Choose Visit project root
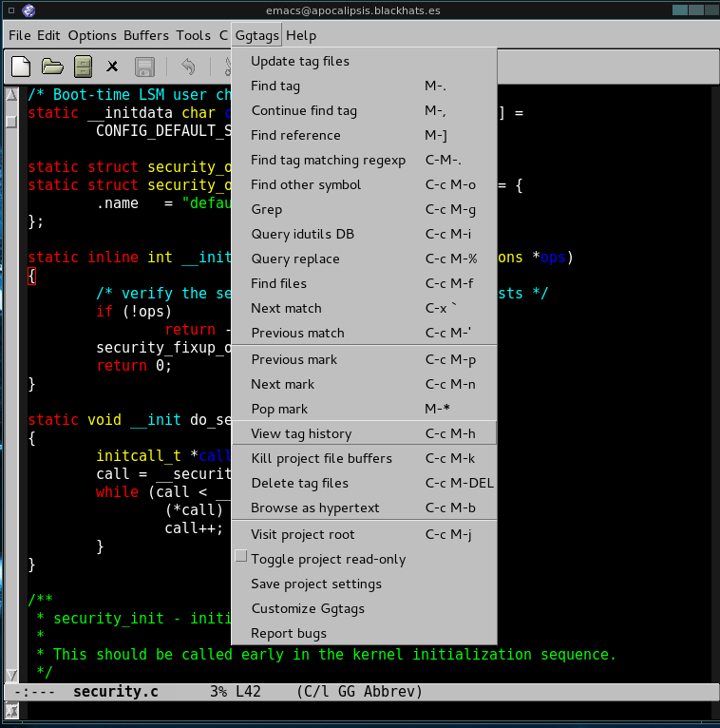This screenshot has height=728, width=720. click(x=364, y=534)
